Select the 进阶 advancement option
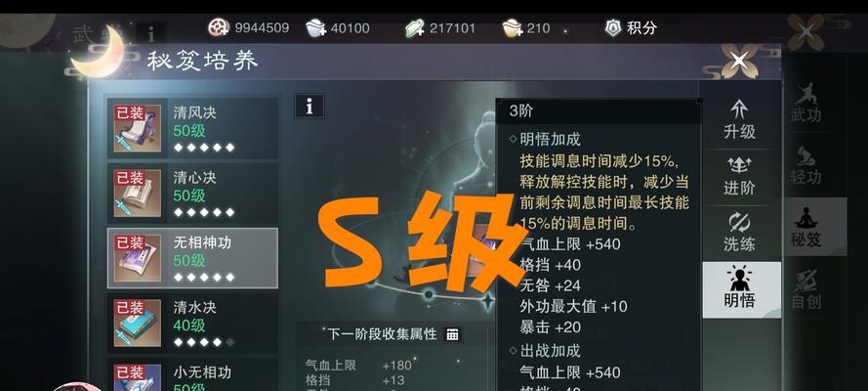This screenshot has width=868, height=391. tap(739, 176)
